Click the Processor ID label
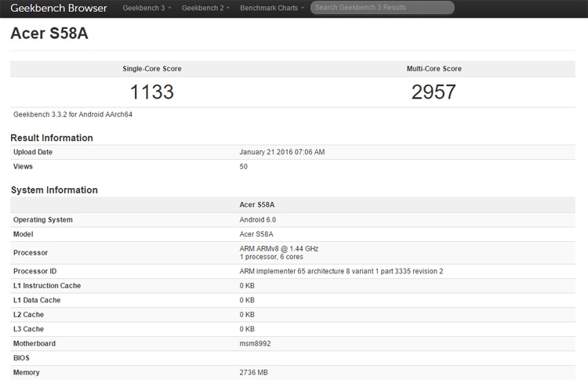Image resolution: width=588 pixels, height=383 pixels. tap(34, 271)
